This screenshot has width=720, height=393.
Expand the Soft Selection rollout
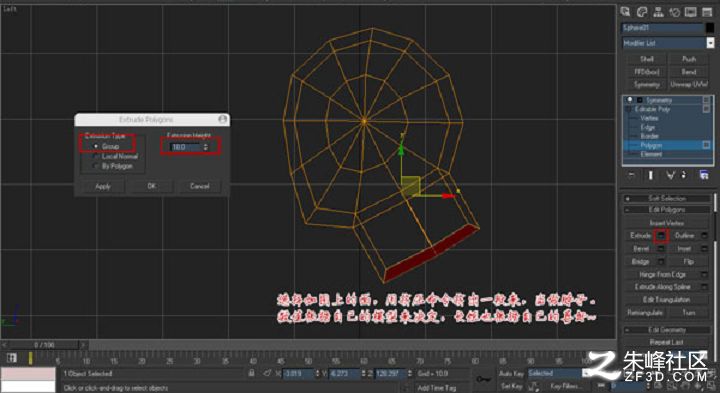pos(667,198)
